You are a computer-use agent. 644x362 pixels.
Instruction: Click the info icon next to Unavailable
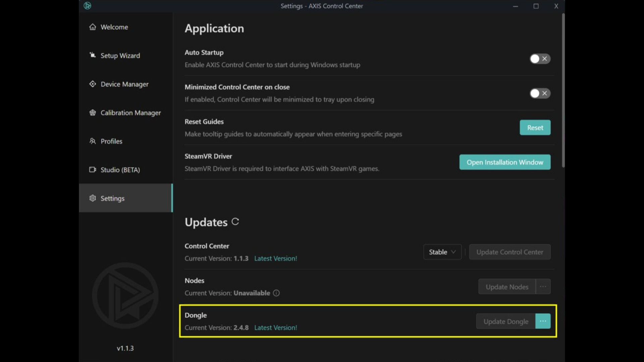(x=276, y=293)
